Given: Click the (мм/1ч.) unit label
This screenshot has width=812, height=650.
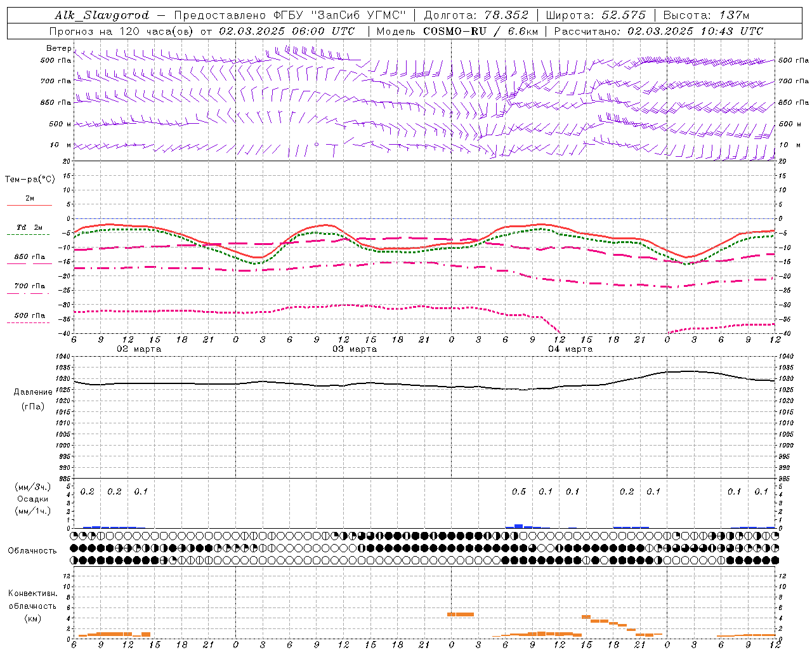Looking at the screenshot, I should point(32,511).
